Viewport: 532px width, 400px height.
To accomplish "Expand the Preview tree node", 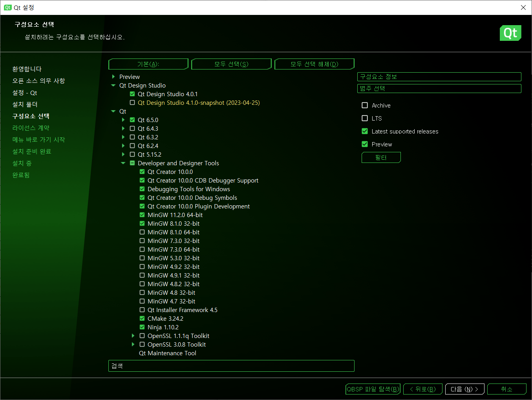I will click(x=113, y=77).
